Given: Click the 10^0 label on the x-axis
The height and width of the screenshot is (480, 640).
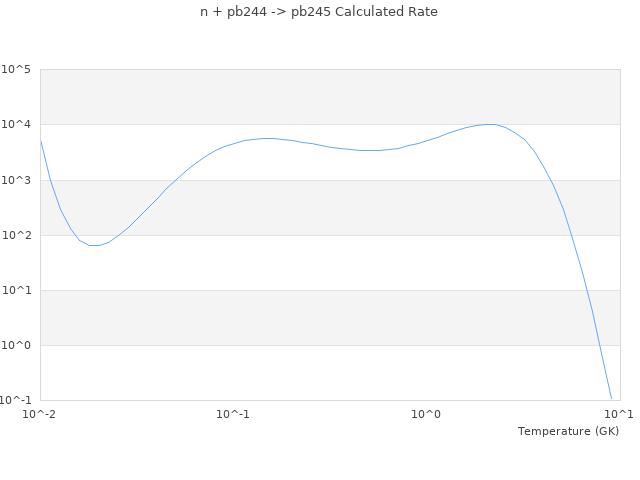Looking at the screenshot, I should coord(427,413).
